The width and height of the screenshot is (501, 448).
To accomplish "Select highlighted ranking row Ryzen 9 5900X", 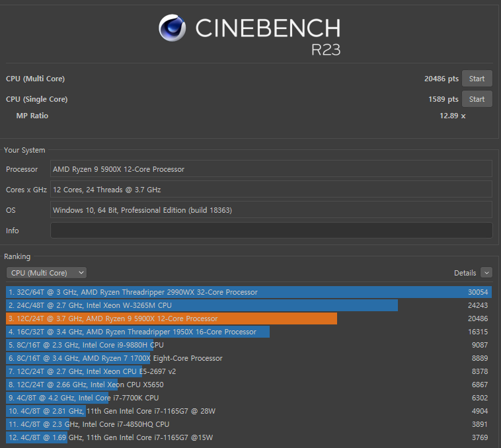I will pos(249,318).
